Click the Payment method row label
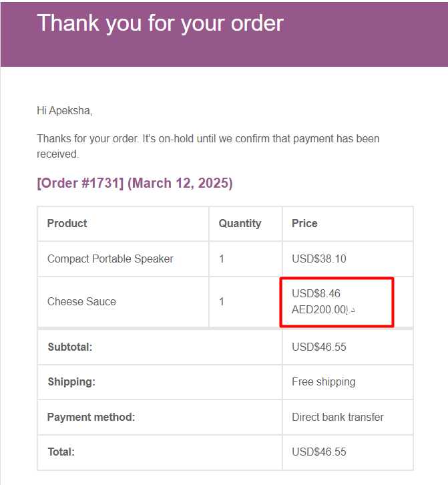 pyautogui.click(x=91, y=417)
